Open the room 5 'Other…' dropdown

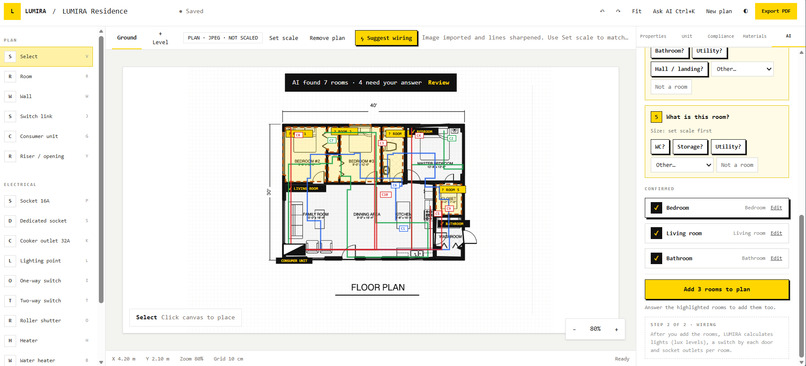click(682, 166)
